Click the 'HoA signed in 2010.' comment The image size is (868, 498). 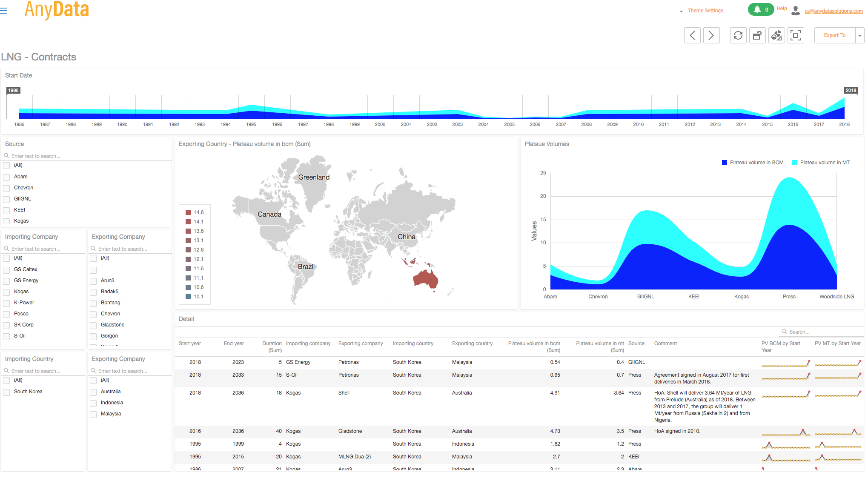click(x=677, y=431)
